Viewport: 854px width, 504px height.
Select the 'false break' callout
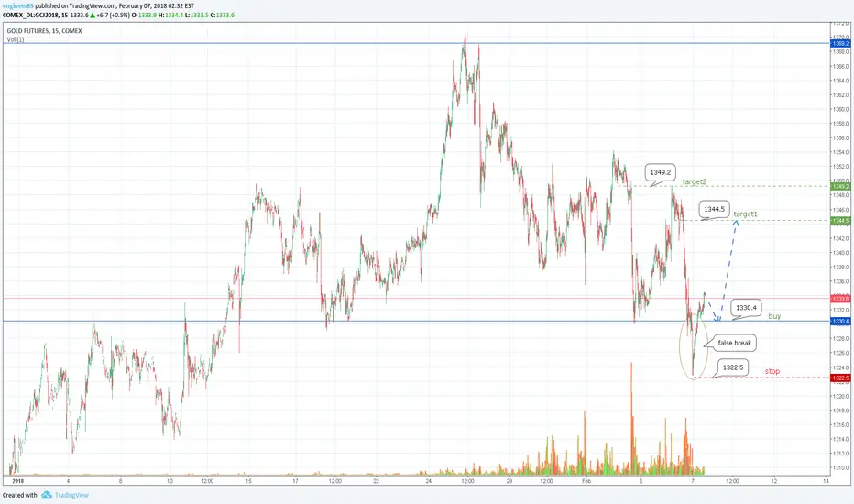pyautogui.click(x=734, y=343)
